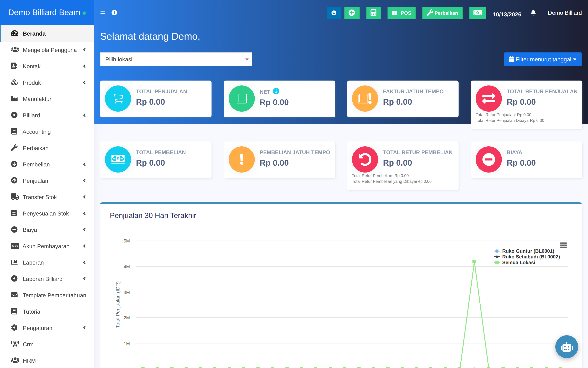
Task: Open Tutorial from the sidebar
Action: coord(47,312)
